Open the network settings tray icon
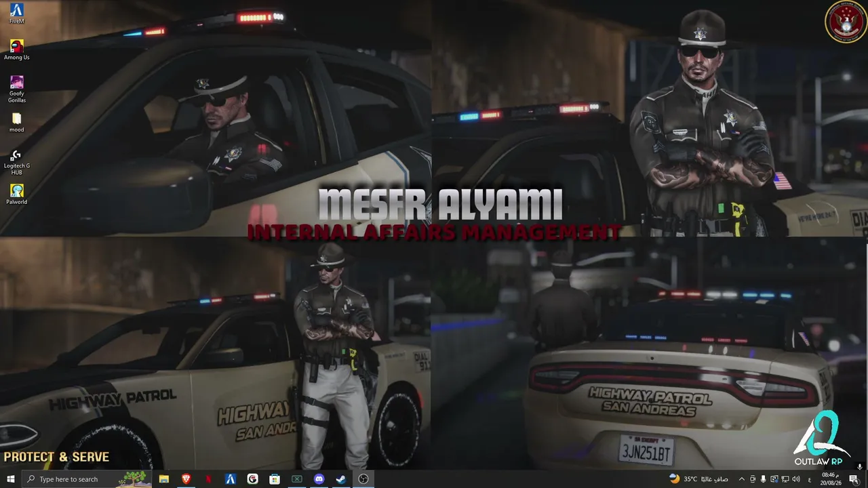868x488 pixels. click(785, 479)
